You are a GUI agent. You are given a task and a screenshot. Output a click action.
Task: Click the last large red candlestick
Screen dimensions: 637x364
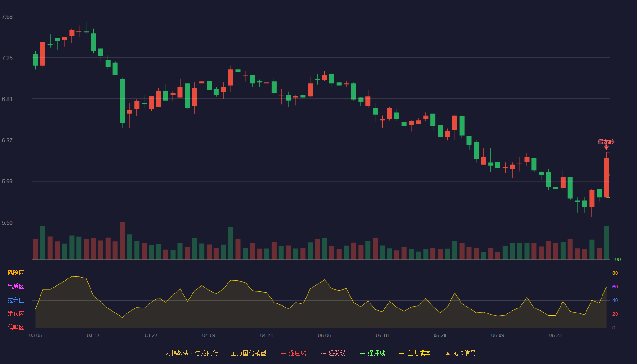pyautogui.click(x=606, y=177)
